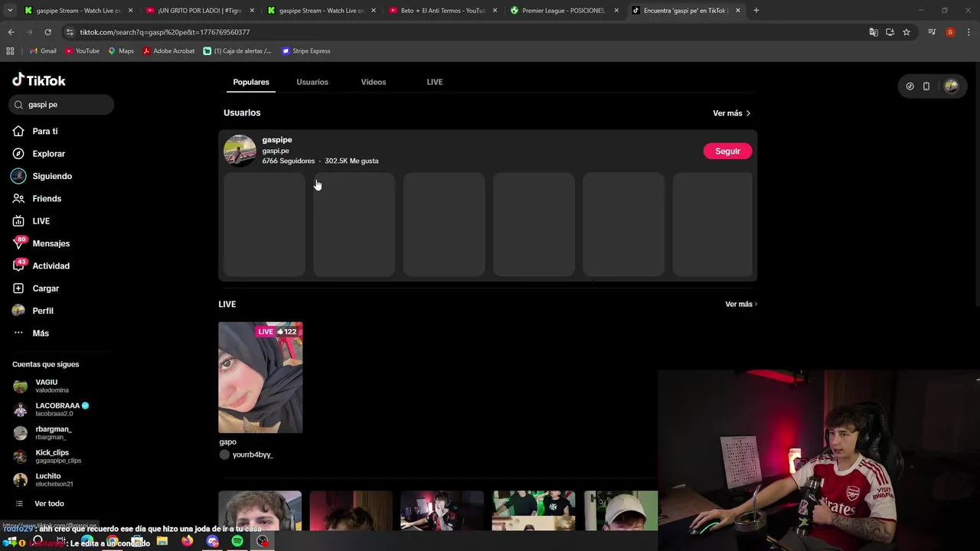Open the Más options menu
This screenshot has height=551, width=980.
31,333
